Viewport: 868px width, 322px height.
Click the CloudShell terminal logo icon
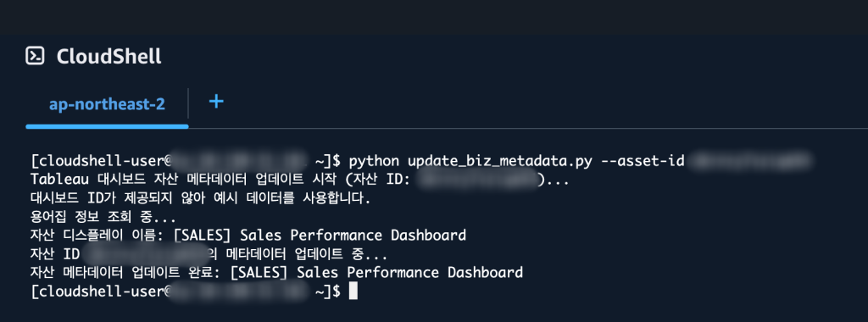(35, 56)
